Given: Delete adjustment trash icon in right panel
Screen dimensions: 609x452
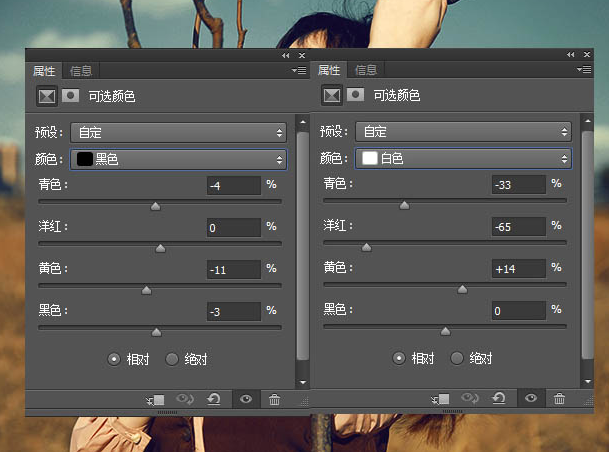Looking at the screenshot, I should (x=559, y=398).
